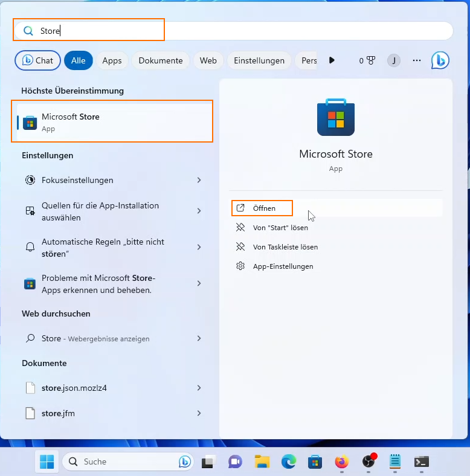
Task: Open Task View from the taskbar
Action: [208, 462]
